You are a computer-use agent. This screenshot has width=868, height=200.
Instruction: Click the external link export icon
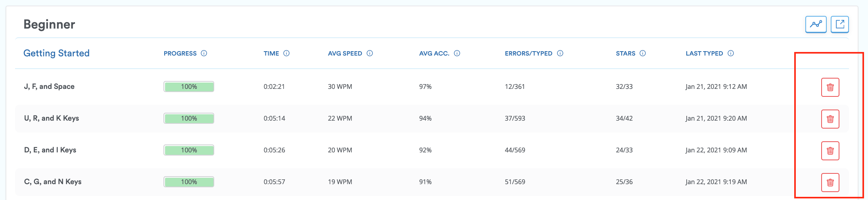pyautogui.click(x=839, y=25)
